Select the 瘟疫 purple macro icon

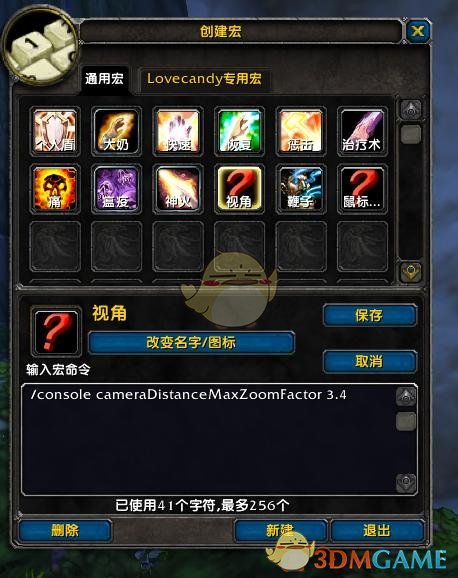coord(117,189)
